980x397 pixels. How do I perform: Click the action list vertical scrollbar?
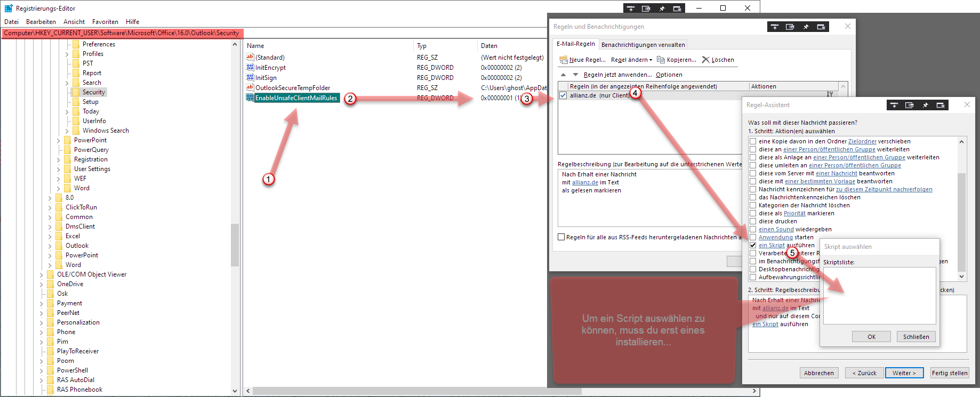961,213
